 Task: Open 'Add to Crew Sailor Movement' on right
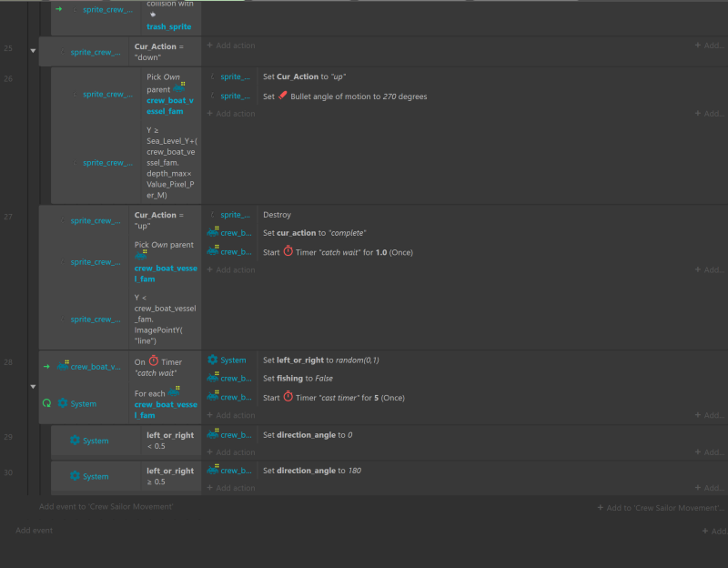click(x=662, y=508)
